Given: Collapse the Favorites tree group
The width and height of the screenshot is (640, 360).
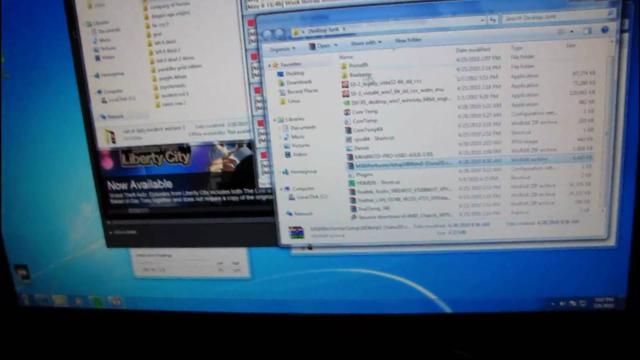Looking at the screenshot, I should point(269,65).
